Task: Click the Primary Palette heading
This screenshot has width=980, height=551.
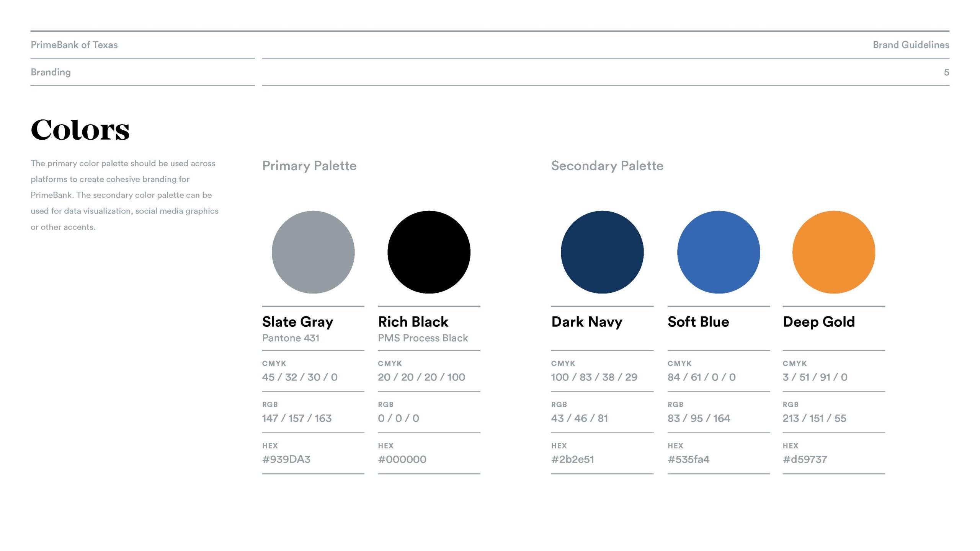Action: [x=309, y=166]
